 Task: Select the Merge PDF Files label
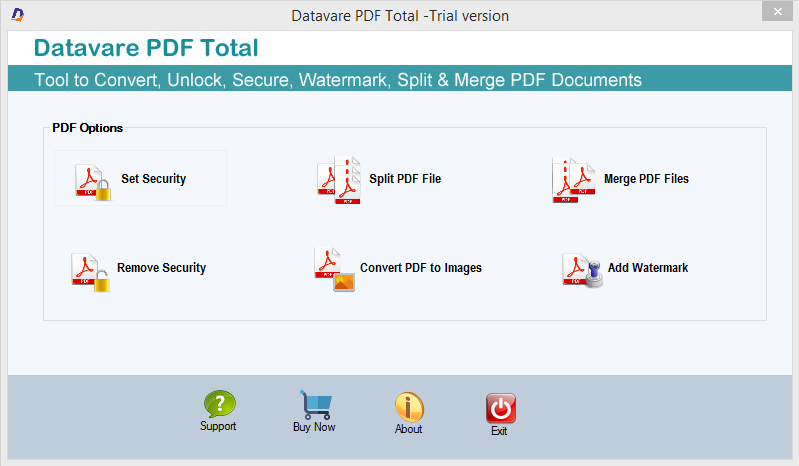pyautogui.click(x=646, y=179)
